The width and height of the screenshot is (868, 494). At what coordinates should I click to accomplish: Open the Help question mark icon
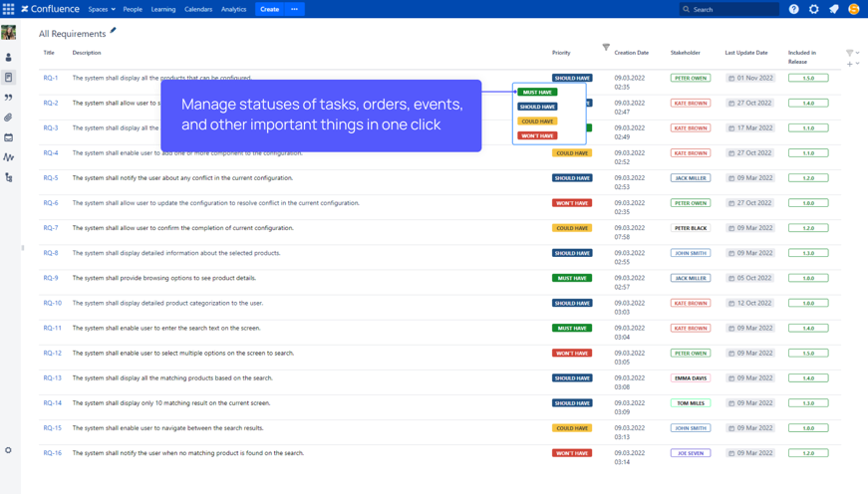pos(793,9)
